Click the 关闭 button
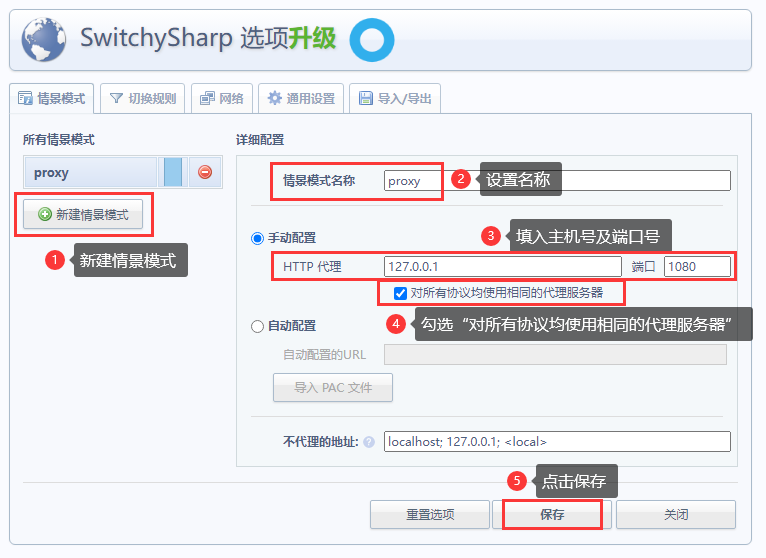766x558 pixels. point(675,514)
